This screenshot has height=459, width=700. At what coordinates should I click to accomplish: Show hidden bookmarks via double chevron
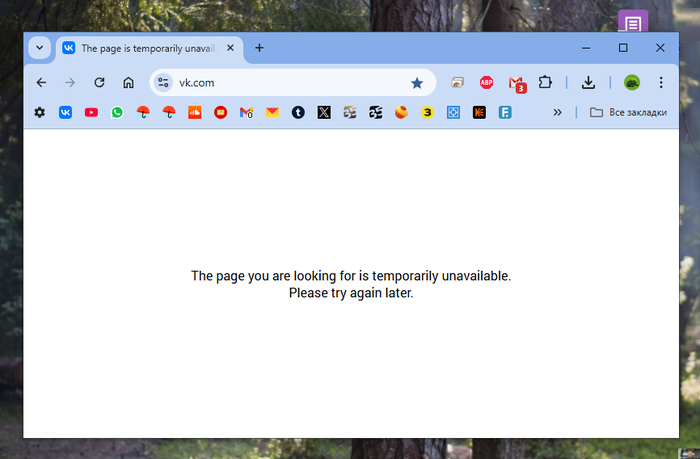pos(557,113)
